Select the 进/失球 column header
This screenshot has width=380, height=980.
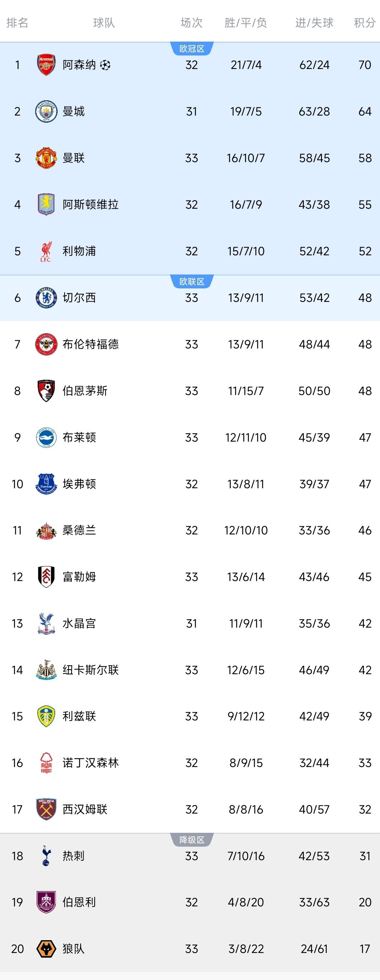point(314,23)
